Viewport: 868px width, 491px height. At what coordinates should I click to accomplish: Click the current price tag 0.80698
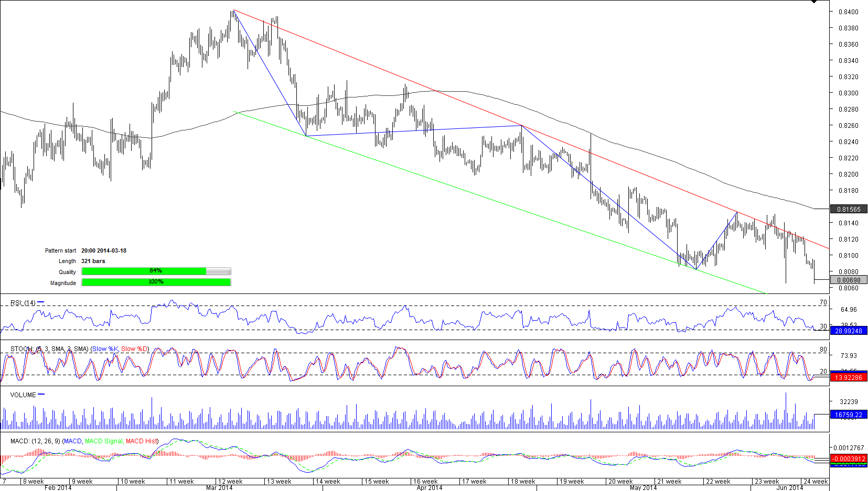pyautogui.click(x=848, y=280)
